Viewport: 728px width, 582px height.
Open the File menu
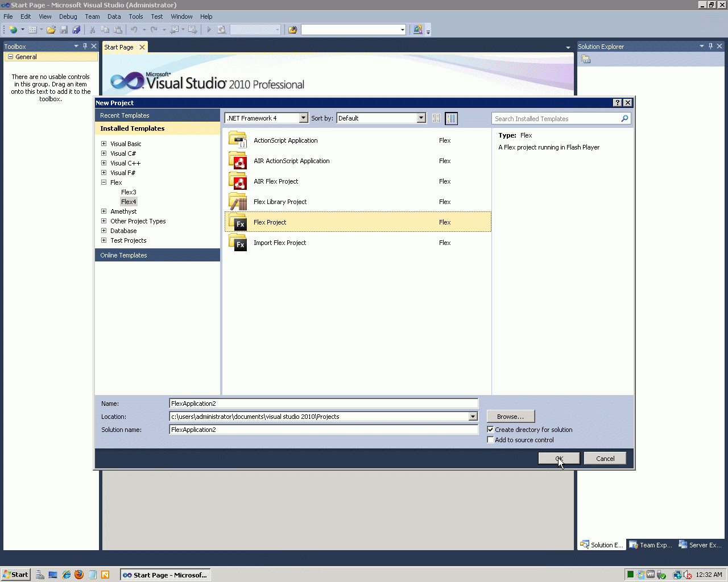tap(8, 16)
